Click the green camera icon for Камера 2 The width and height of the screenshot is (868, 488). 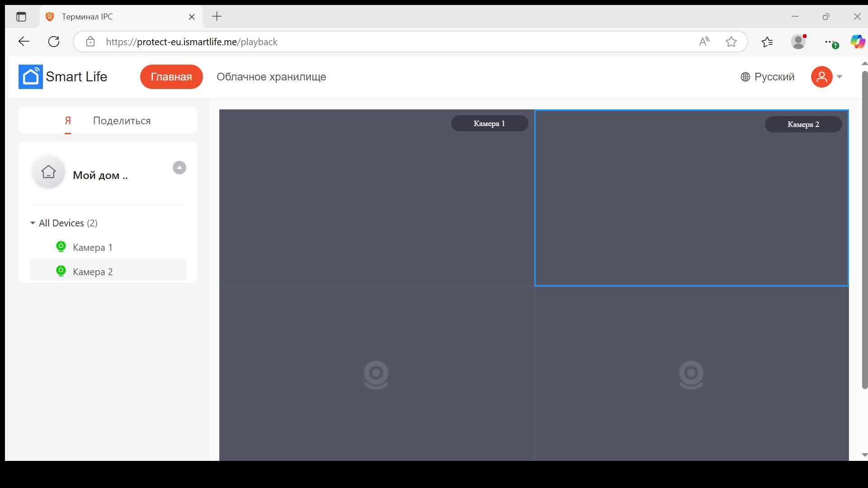(61, 271)
